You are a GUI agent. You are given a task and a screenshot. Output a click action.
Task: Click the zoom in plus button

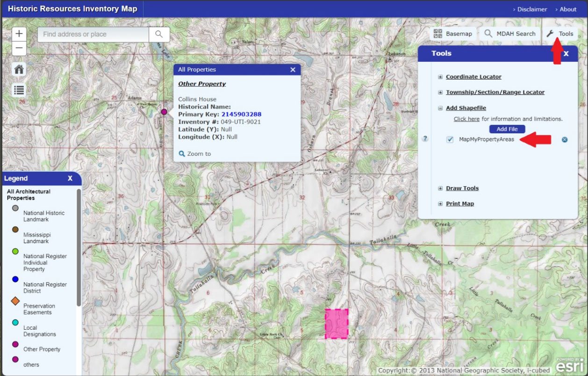click(x=19, y=34)
